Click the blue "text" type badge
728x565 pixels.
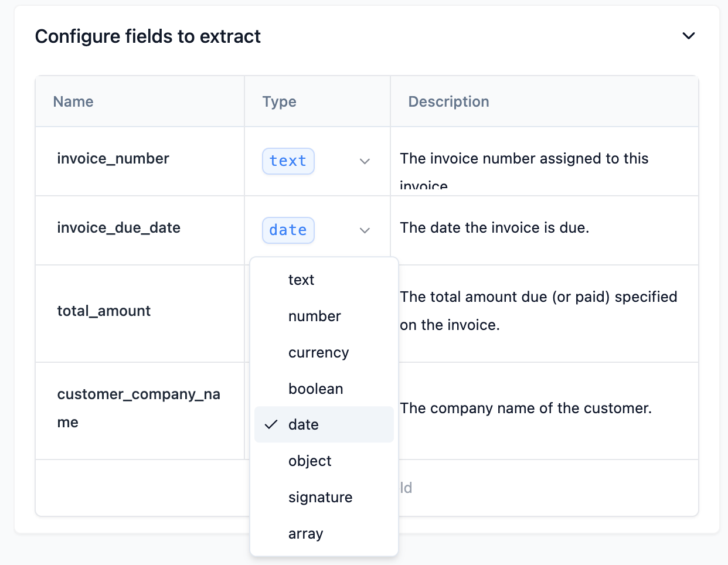[x=288, y=161]
